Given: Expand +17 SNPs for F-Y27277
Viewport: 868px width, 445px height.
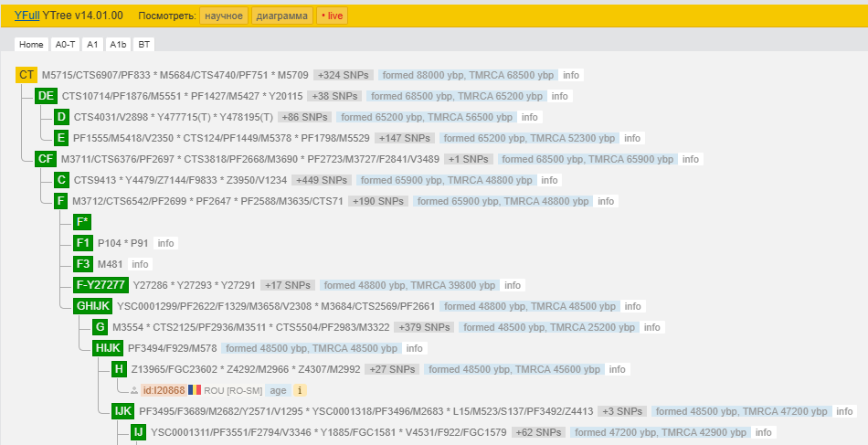Looking at the screenshot, I should [x=288, y=286].
